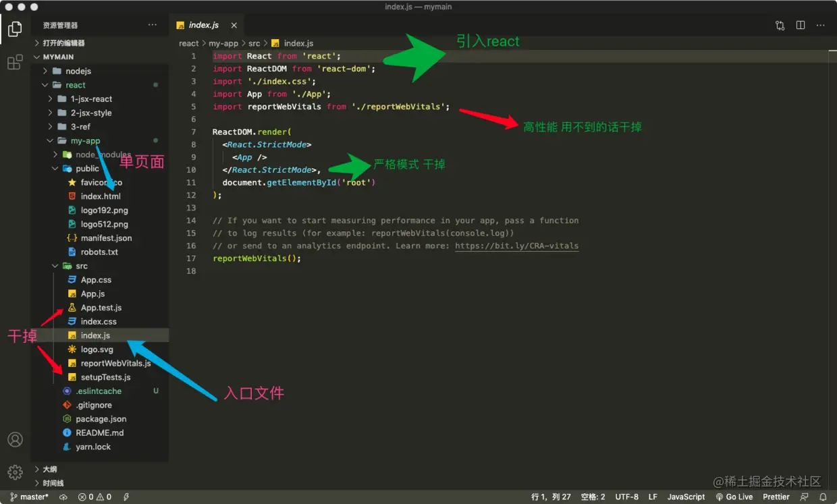Click the open changes compare icon
Image resolution: width=837 pixels, height=504 pixels.
point(780,25)
